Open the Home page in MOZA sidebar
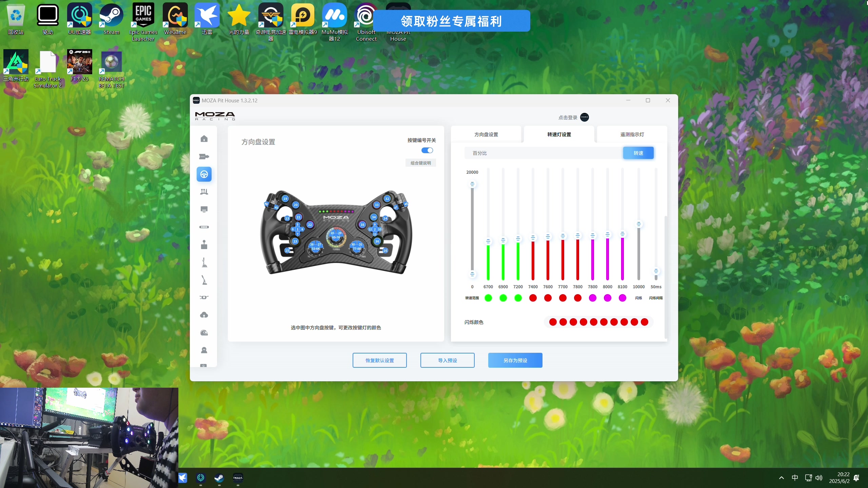868x488 pixels. (204, 139)
